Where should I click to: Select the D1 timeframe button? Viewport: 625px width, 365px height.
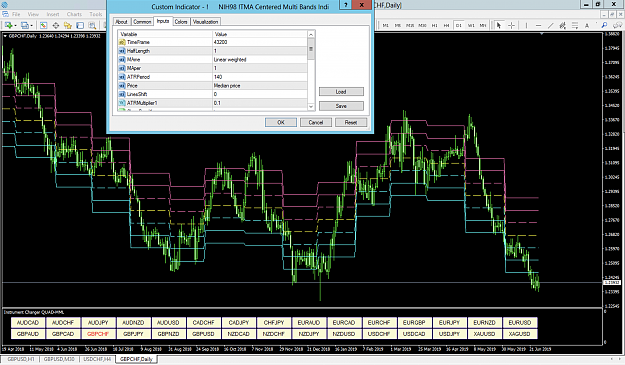tap(458, 26)
